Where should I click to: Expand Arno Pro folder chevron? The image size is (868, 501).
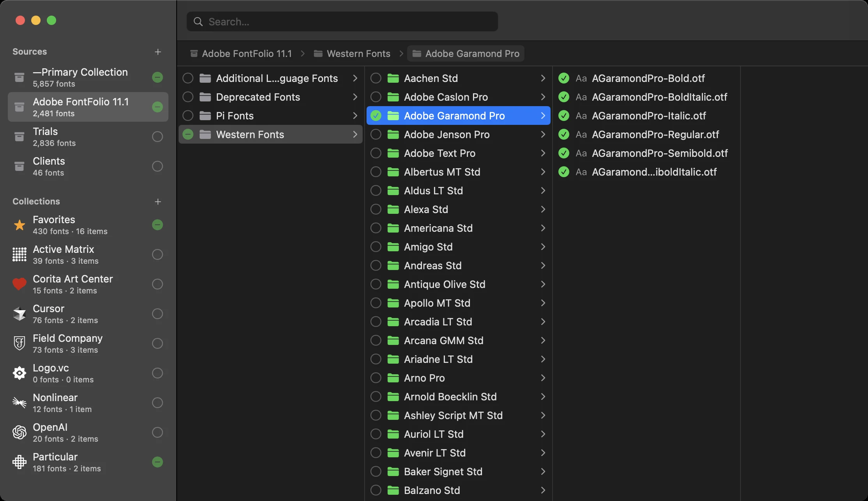click(x=543, y=378)
